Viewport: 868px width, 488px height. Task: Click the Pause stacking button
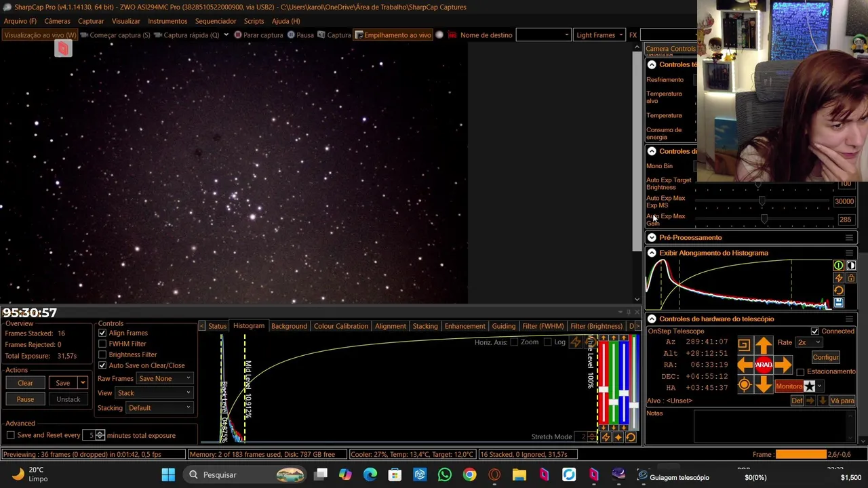point(25,399)
